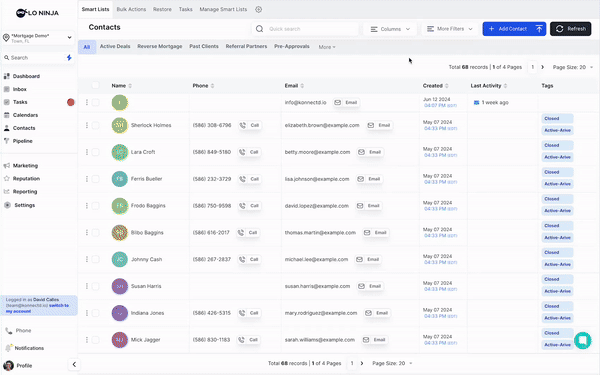Screen dimensions: 600x375
Task: Open the Phone dialer in sidebar
Action: [x=19, y=331]
